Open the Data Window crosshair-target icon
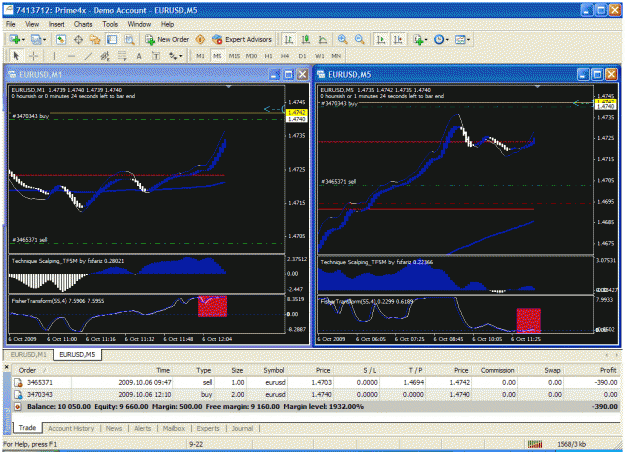Viewport: 625px width, 452px height. pyautogui.click(x=78, y=39)
